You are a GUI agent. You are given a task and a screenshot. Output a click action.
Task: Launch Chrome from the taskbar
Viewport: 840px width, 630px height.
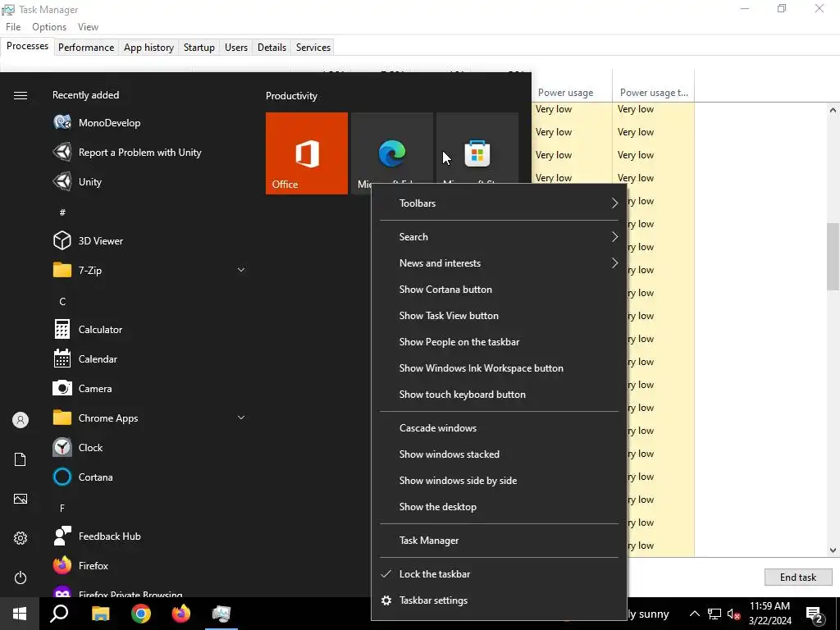[141, 614]
